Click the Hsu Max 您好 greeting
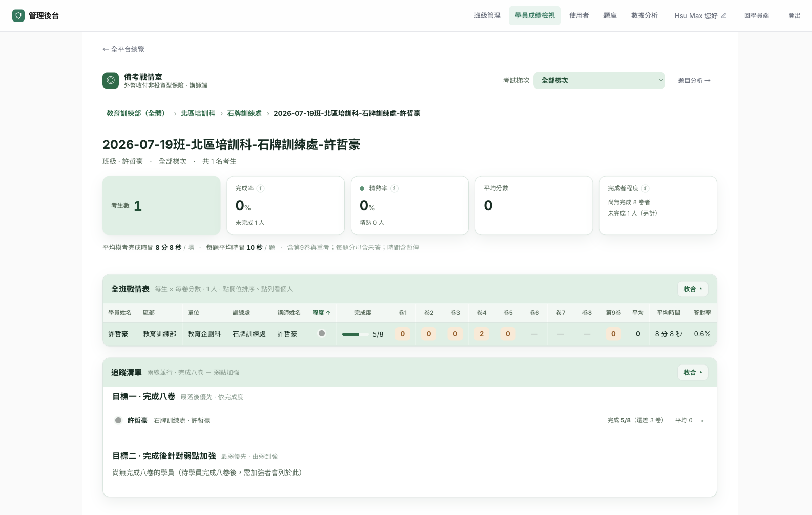Image resolution: width=812 pixels, height=515 pixels. pyautogui.click(x=696, y=16)
